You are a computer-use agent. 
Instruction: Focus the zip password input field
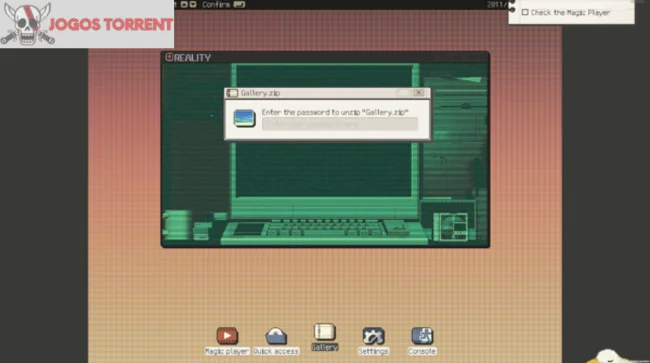pyautogui.click(x=340, y=124)
